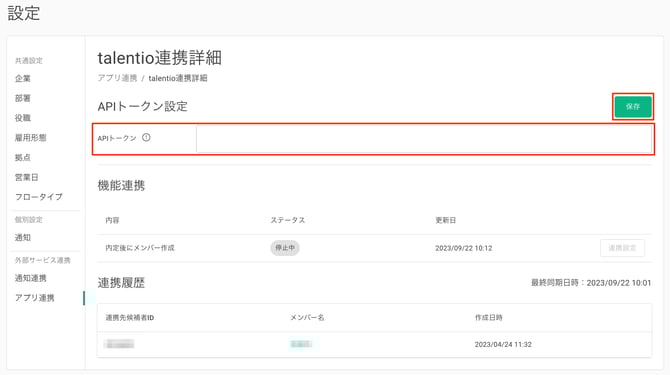The height and width of the screenshot is (375, 670).
Task: Click the 機能連携 section heading
Action: [x=121, y=186]
